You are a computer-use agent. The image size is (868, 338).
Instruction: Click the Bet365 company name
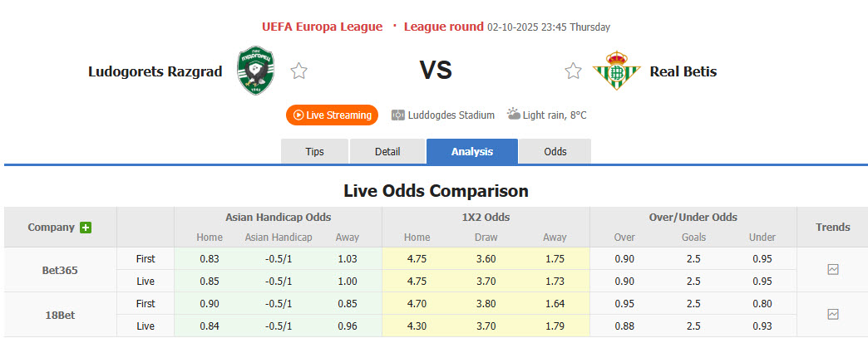[x=60, y=270]
